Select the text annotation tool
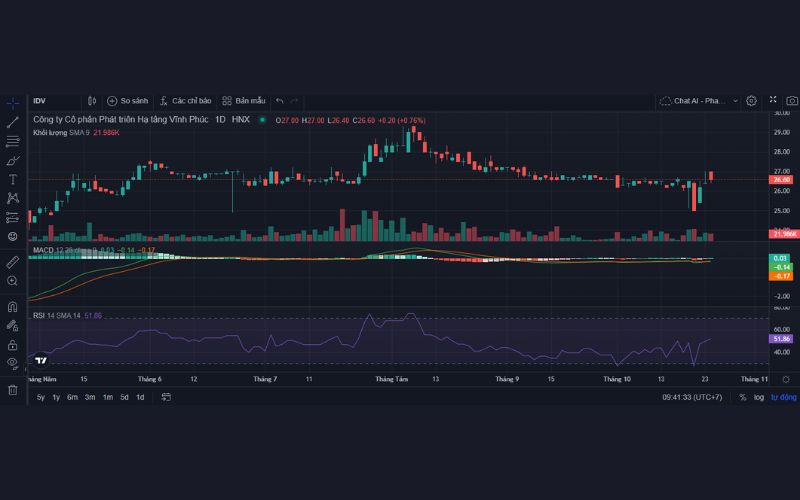 tap(13, 179)
